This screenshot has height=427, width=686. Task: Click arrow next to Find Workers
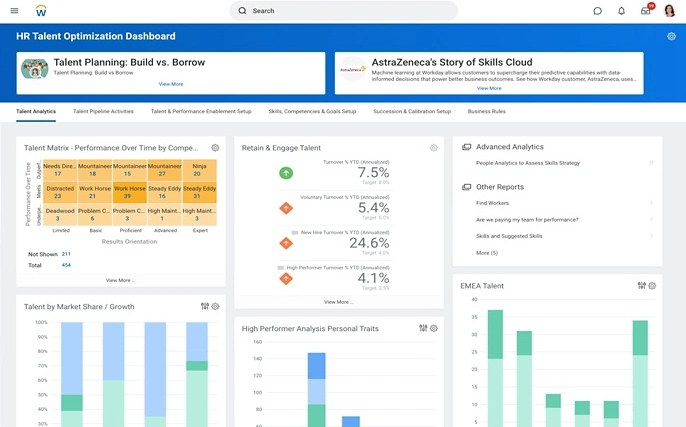pos(651,203)
